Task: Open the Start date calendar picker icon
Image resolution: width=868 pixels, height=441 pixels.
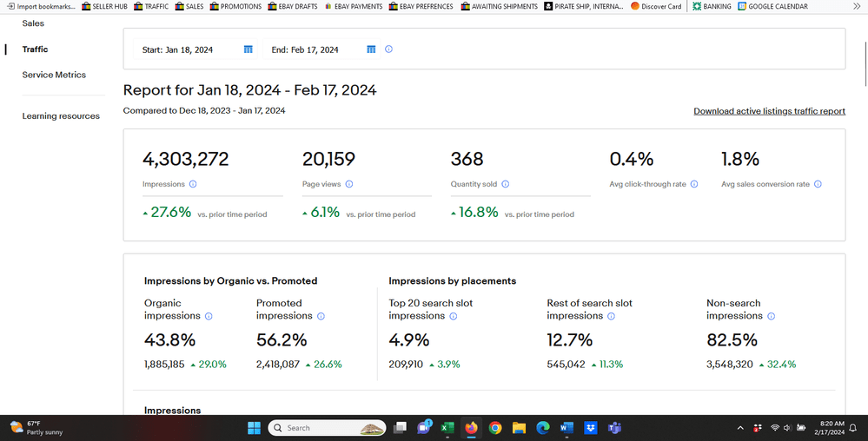Action: [248, 49]
